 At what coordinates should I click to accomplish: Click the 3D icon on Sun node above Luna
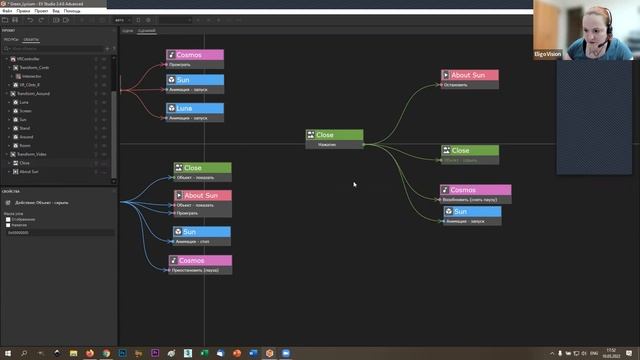pyautogui.click(x=171, y=80)
